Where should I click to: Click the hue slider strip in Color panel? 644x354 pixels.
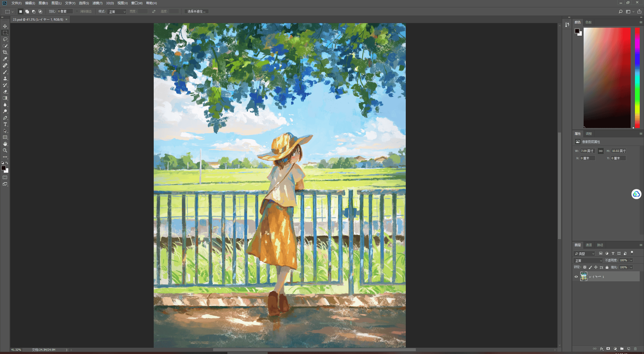[637, 78]
